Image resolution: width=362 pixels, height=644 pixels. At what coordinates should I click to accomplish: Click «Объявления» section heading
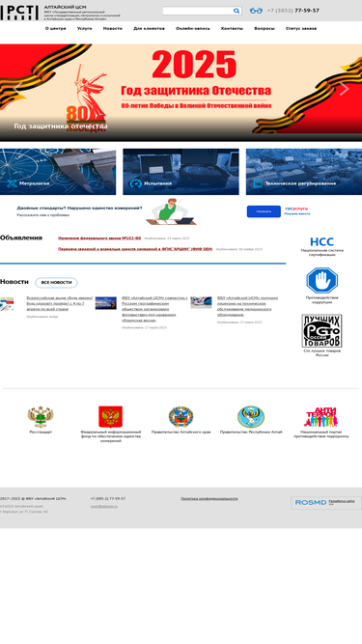(21, 238)
